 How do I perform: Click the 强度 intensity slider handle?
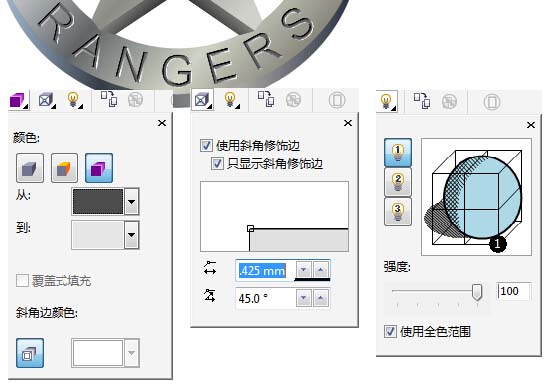(477, 292)
